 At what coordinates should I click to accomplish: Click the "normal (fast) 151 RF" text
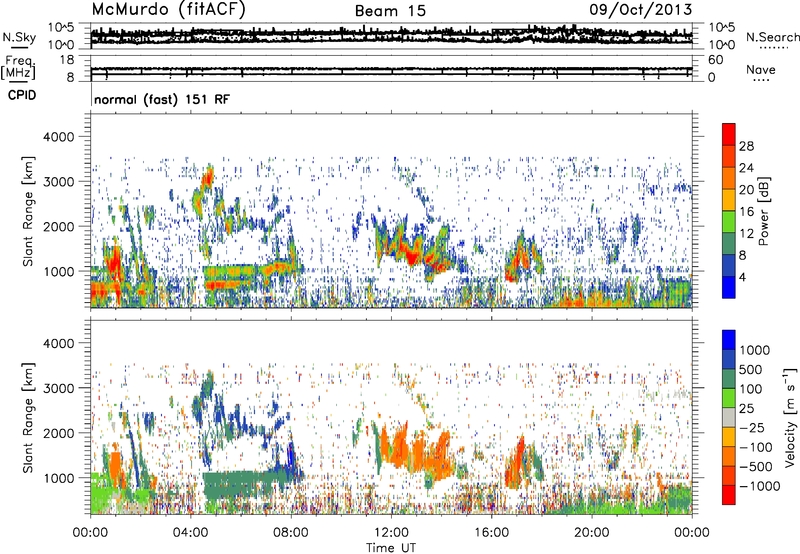pos(162,99)
